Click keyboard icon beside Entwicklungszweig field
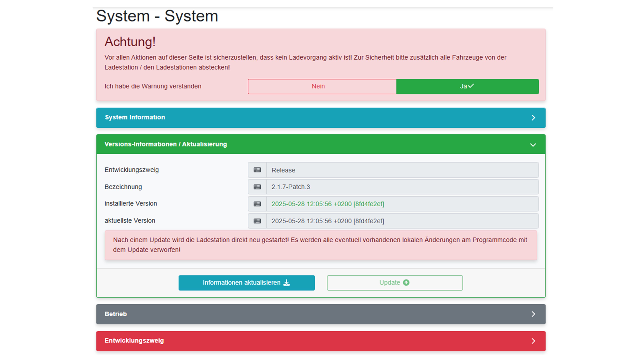Image resolution: width=644 pixels, height=362 pixels. 257,170
